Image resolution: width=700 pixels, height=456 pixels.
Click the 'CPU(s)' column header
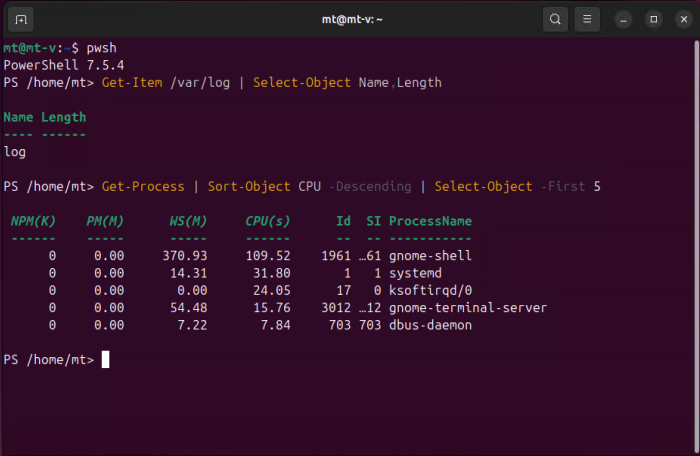click(x=267, y=221)
